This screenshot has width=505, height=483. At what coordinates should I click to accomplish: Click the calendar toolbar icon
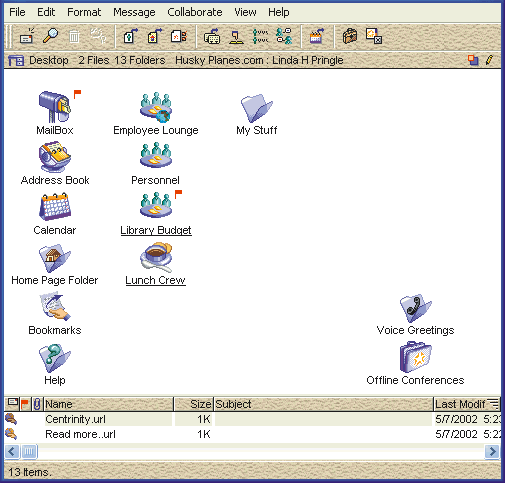(x=317, y=36)
